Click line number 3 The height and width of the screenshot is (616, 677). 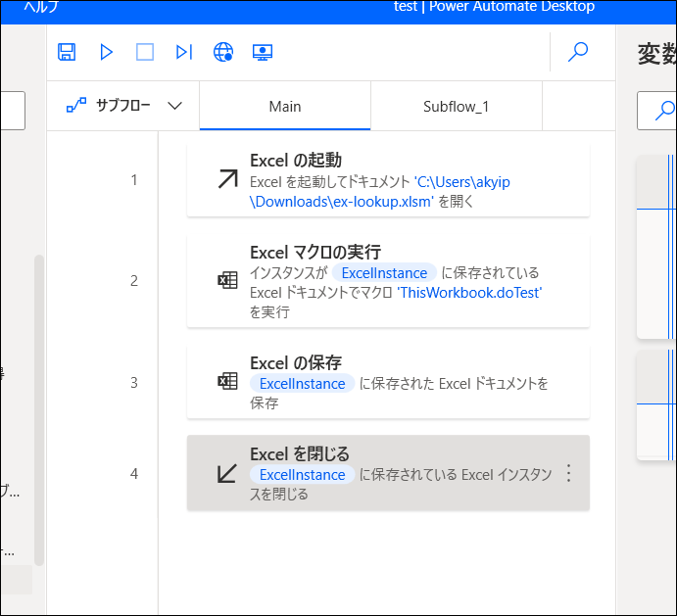134,383
